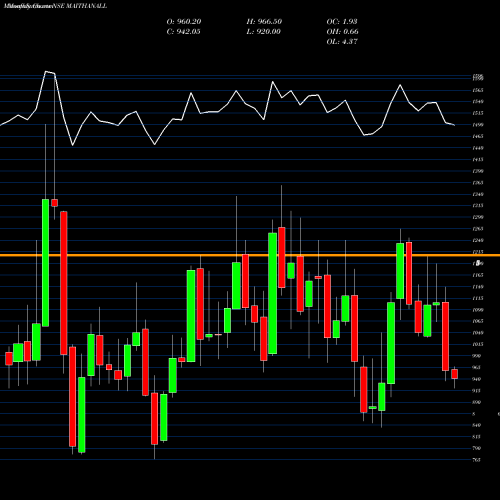Select the close price C: 942.05
The height and width of the screenshot is (500, 500).
(x=184, y=32)
